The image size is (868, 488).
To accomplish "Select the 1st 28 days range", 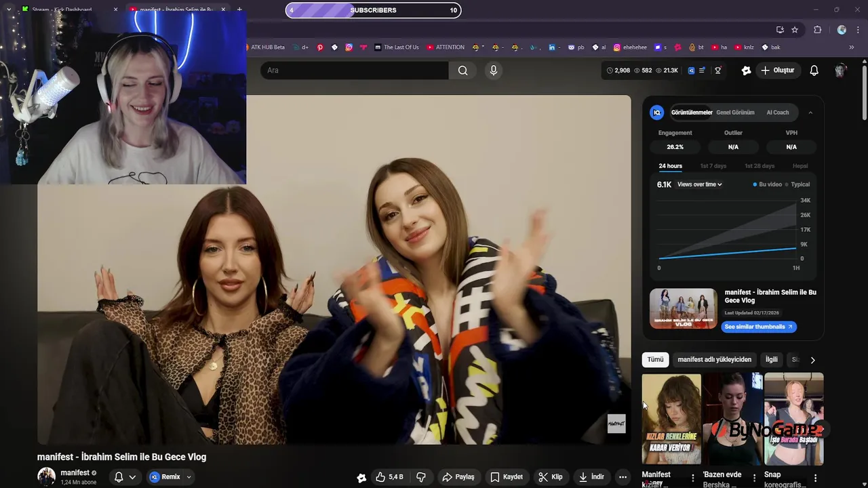I will (x=759, y=166).
